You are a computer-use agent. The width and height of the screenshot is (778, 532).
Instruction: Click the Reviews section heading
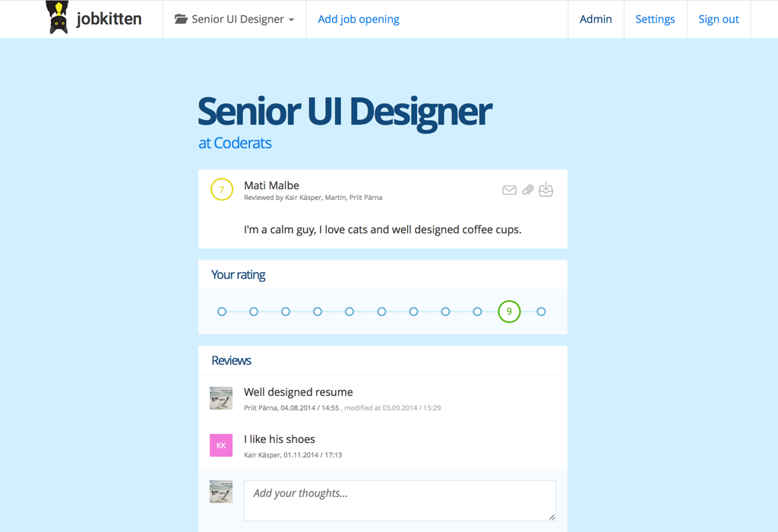[x=231, y=360]
